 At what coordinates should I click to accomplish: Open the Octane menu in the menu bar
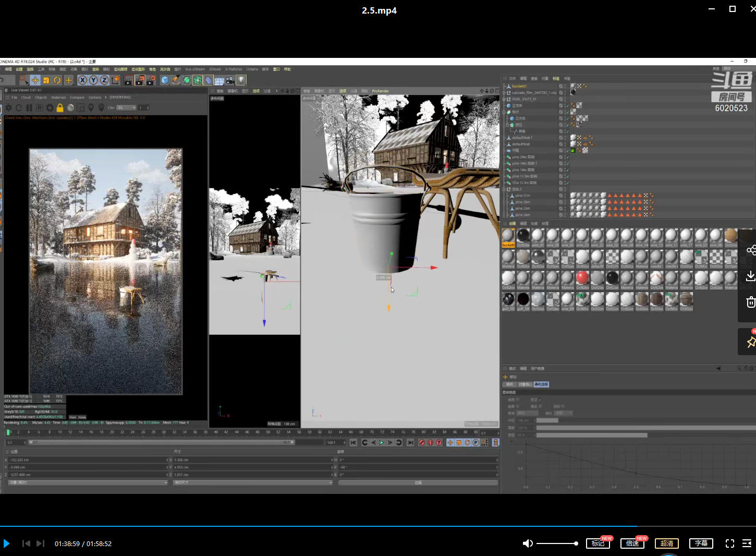pos(252,69)
